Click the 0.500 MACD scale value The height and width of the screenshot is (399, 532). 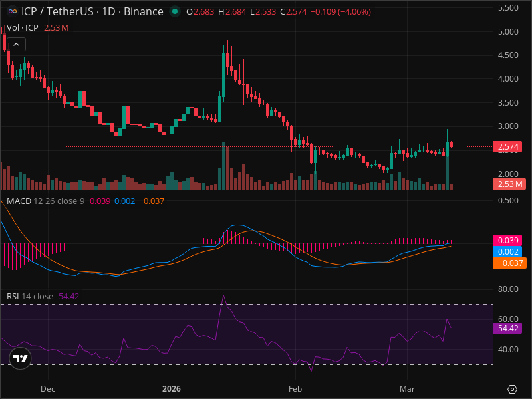coord(508,201)
